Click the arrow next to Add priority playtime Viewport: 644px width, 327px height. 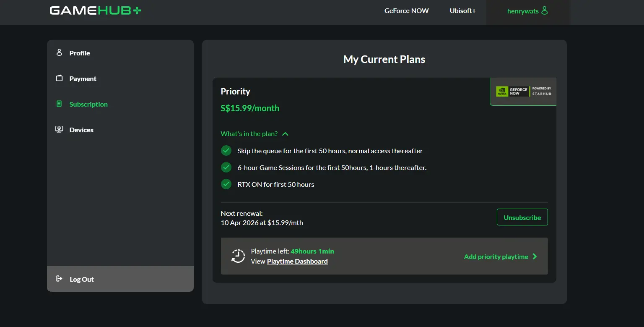(535, 256)
